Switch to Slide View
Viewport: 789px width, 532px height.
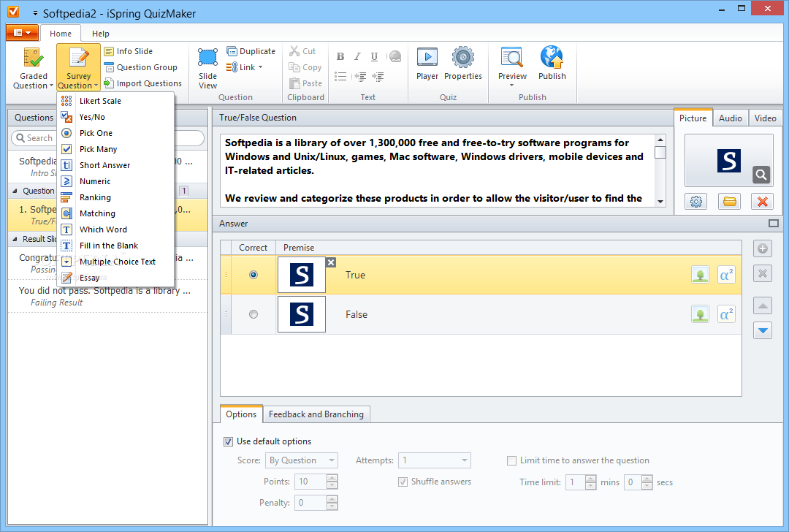tap(207, 69)
